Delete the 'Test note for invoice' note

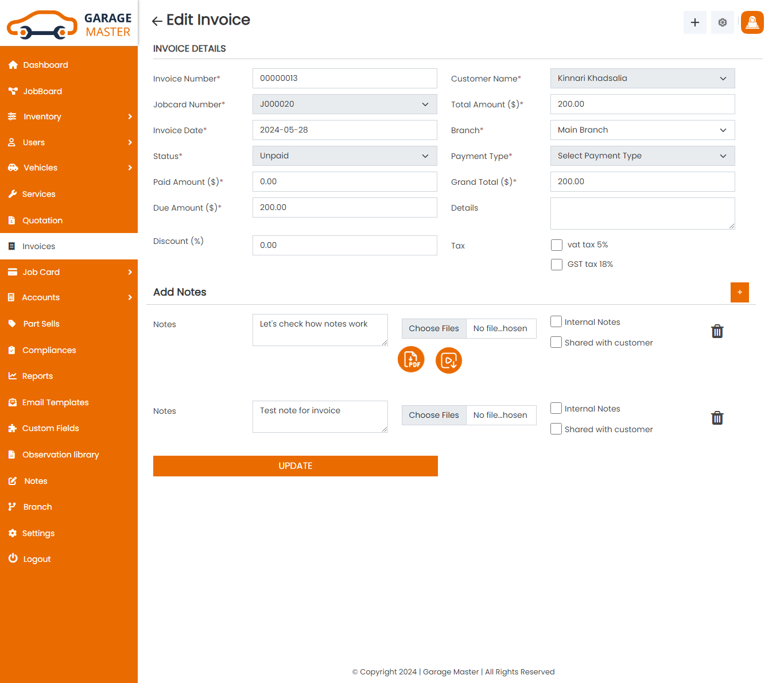717,418
